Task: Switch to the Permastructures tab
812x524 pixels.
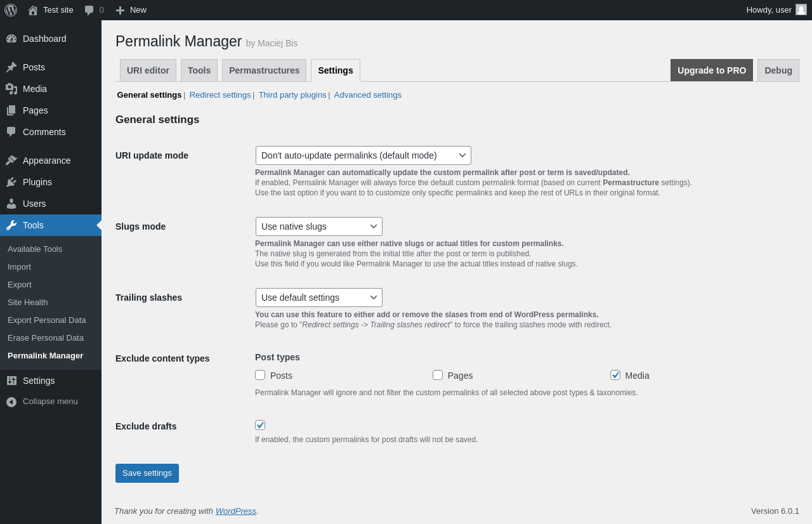Action: click(x=264, y=70)
